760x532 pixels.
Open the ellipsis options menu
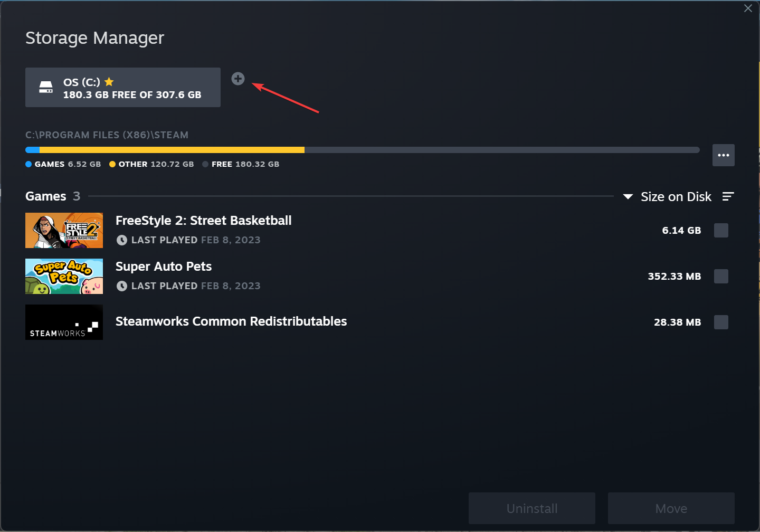[x=724, y=155]
